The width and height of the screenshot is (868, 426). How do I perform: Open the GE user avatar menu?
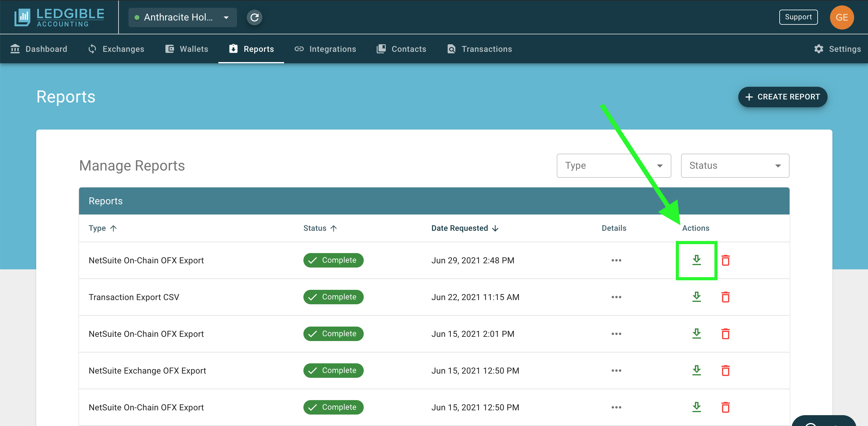coord(842,17)
